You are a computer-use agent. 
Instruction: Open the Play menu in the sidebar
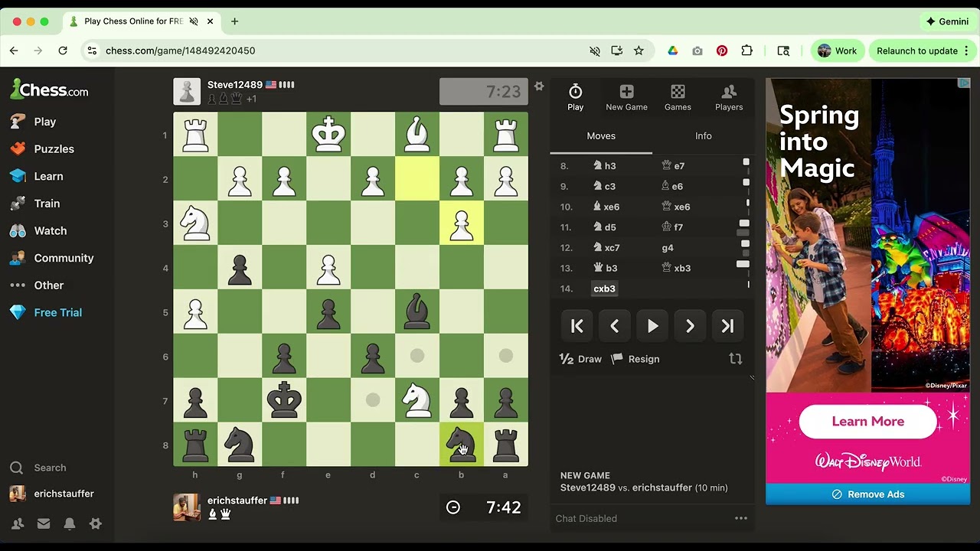tap(33, 122)
